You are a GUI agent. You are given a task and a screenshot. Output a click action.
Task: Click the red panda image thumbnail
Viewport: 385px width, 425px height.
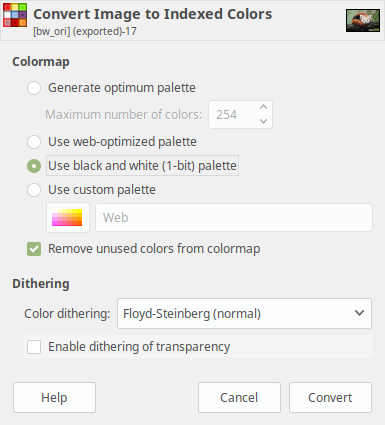click(363, 21)
